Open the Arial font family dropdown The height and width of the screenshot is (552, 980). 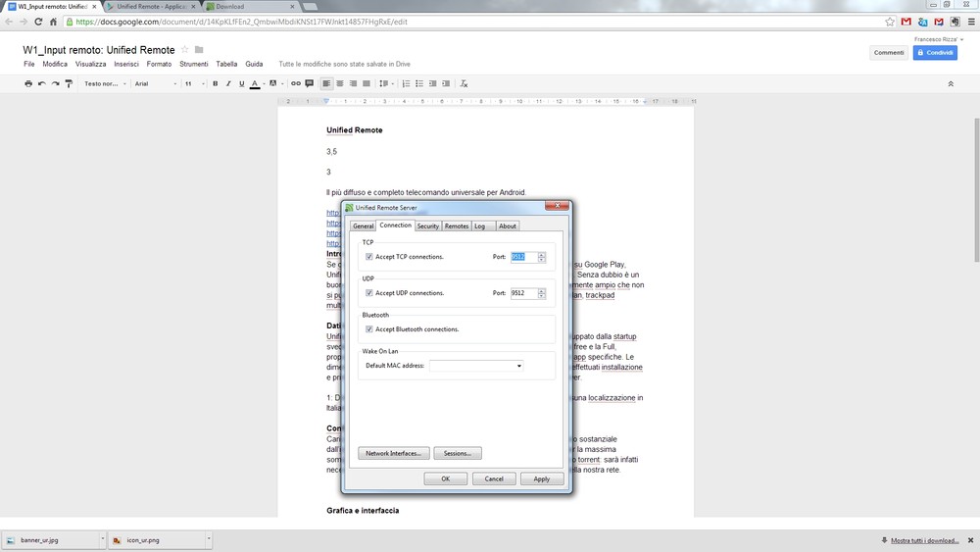[x=153, y=83]
